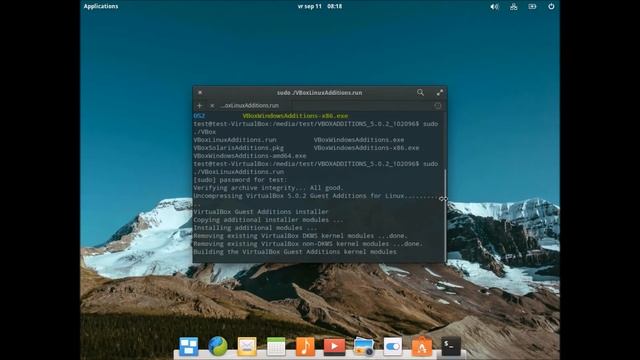Open the Calendar app from dock
640x360 pixels.
click(x=276, y=347)
